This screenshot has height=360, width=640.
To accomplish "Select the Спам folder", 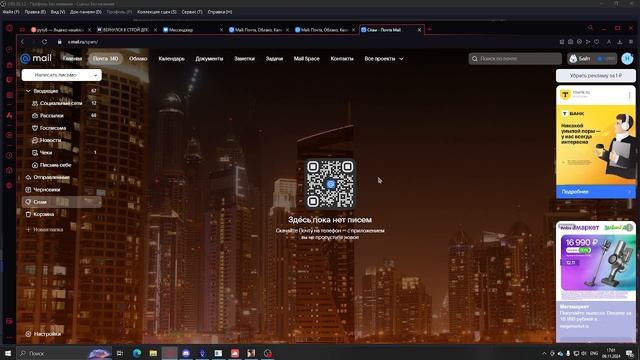I will click(x=61, y=202).
